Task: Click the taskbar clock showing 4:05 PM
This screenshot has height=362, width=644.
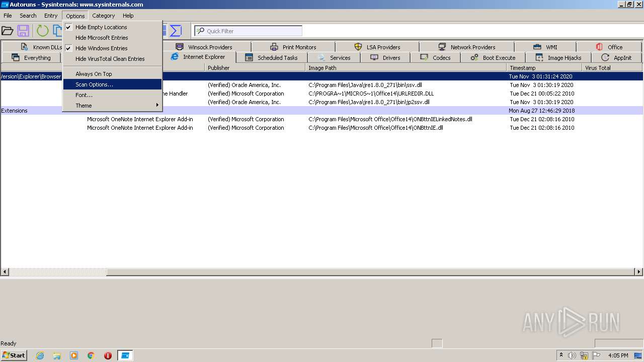Action: [618, 355]
